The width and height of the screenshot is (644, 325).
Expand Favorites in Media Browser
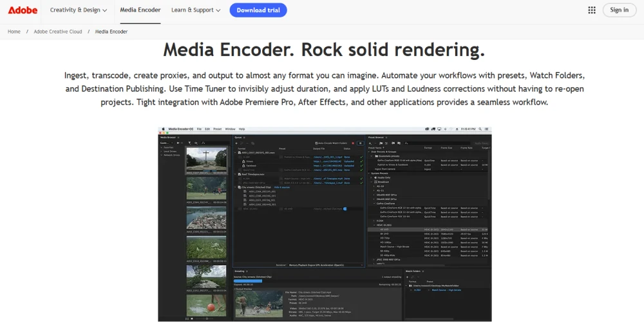pyautogui.click(x=161, y=147)
